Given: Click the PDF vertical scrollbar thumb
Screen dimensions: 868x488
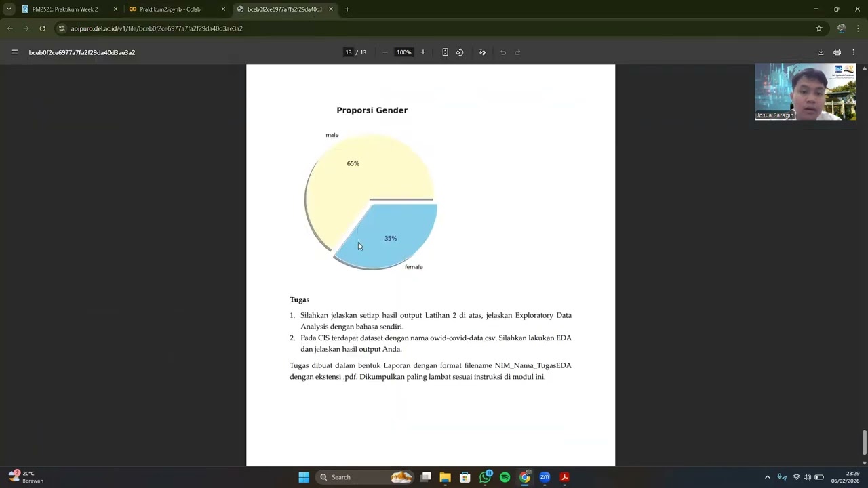Looking at the screenshot, I should click(x=864, y=443).
